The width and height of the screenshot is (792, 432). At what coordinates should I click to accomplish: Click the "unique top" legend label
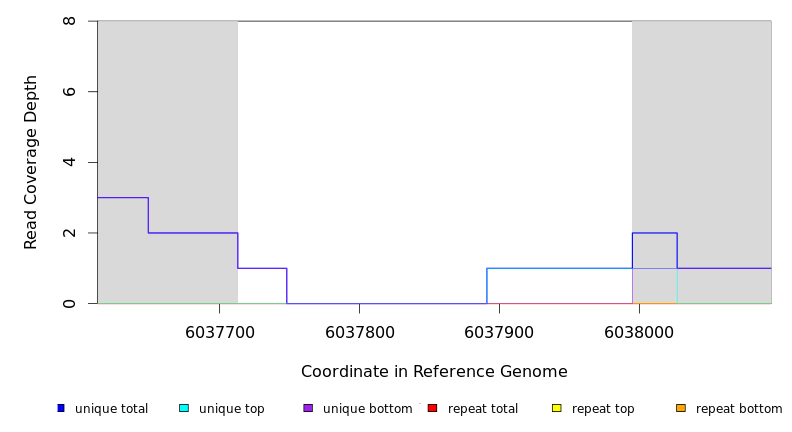pyautogui.click(x=231, y=409)
